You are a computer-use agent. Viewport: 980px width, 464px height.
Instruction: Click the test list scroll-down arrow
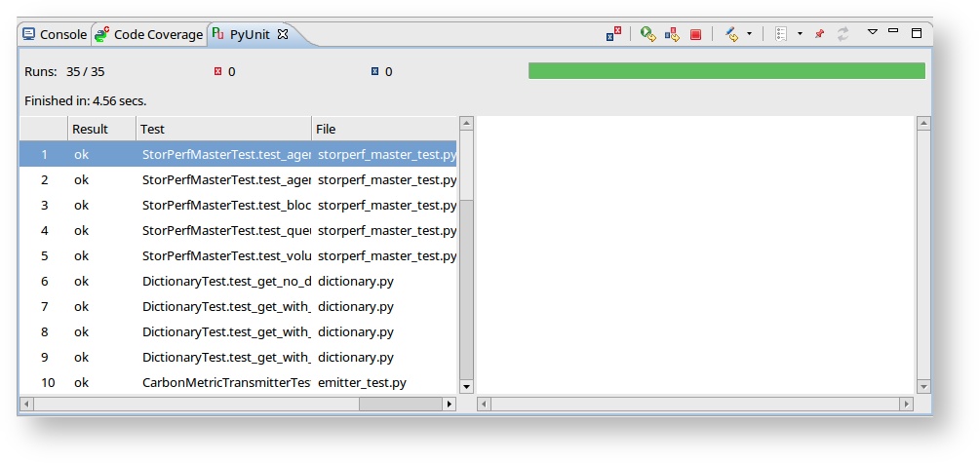pos(466,386)
